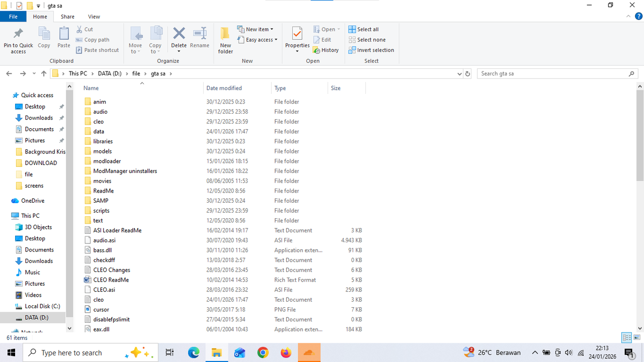The width and height of the screenshot is (644, 362).
Task: Click Select all
Action: point(364,29)
